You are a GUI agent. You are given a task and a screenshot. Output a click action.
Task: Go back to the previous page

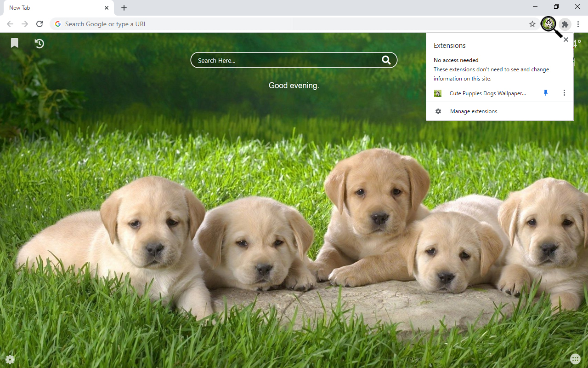tap(10, 24)
